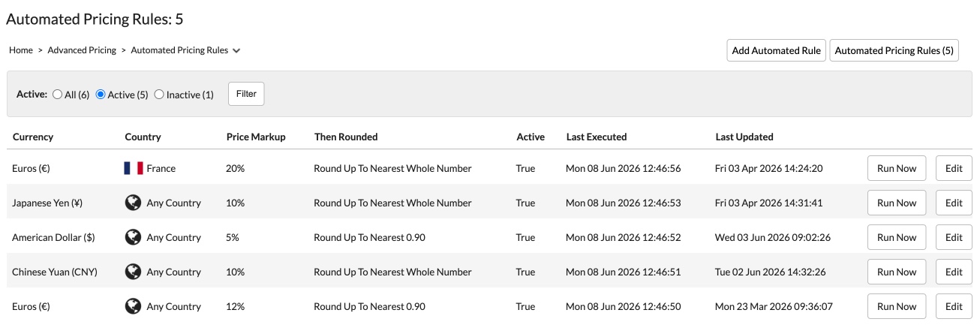Open the Home breadcrumb link
The width and height of the screenshot is (980, 334).
(x=21, y=50)
